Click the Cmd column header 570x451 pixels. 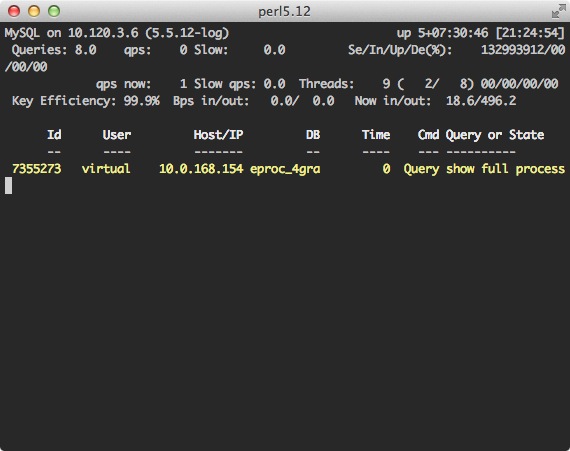click(428, 135)
